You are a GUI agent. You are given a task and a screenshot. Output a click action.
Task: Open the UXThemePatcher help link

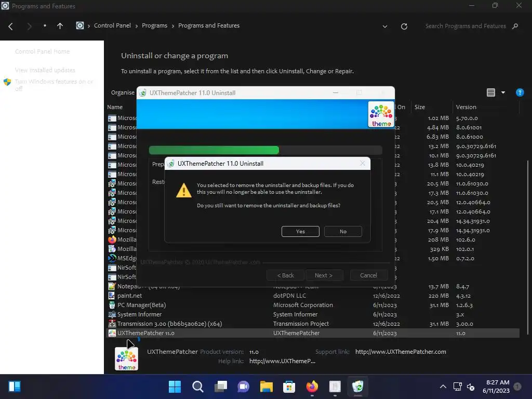pyautogui.click(x=282, y=361)
